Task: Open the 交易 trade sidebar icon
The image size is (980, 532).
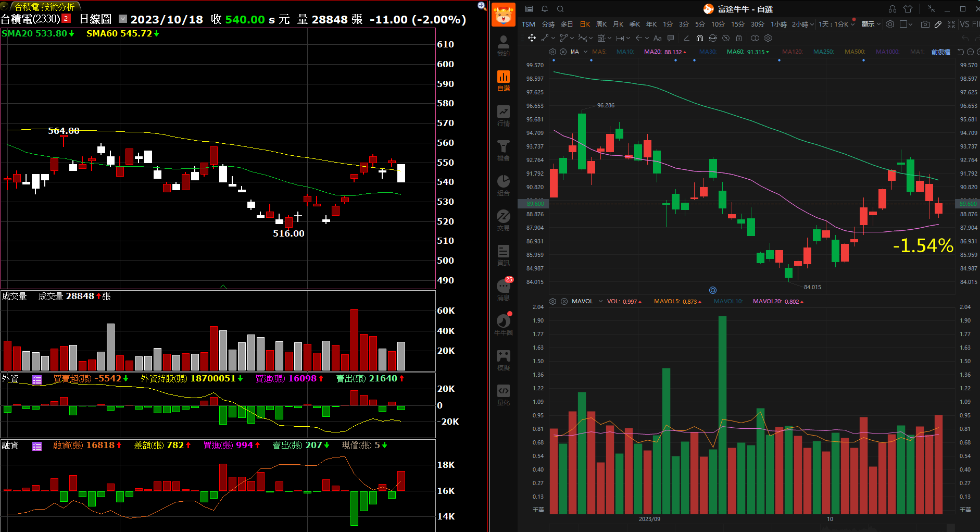Action: 504,220
